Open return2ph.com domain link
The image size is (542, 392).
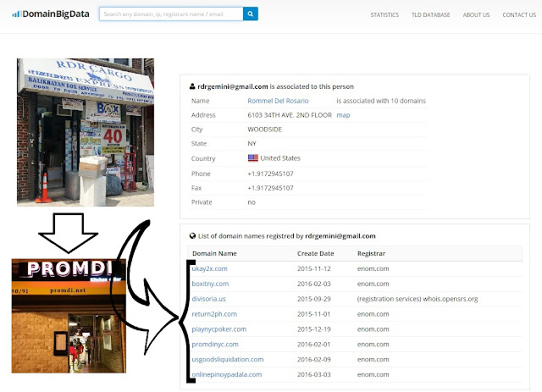214,314
